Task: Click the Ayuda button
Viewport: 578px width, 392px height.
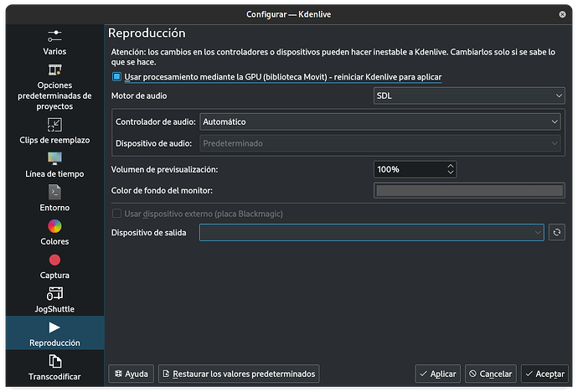Action: [x=131, y=374]
